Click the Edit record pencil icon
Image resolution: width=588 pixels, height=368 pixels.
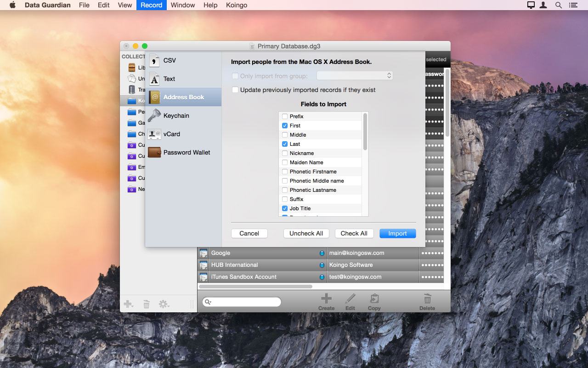pyautogui.click(x=351, y=302)
